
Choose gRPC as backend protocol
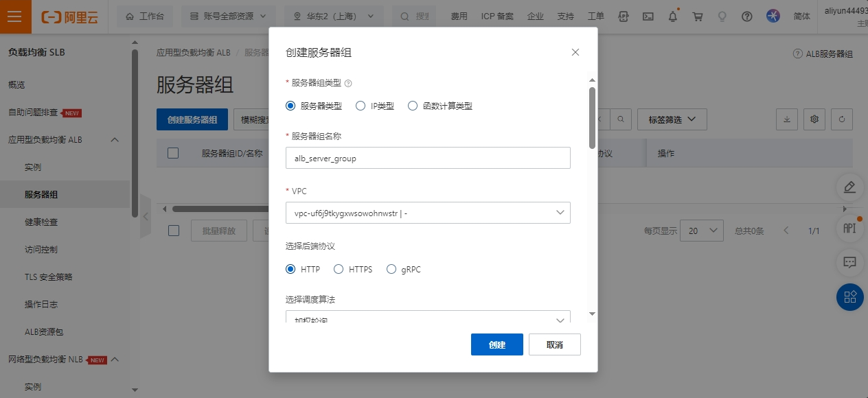pyautogui.click(x=391, y=270)
